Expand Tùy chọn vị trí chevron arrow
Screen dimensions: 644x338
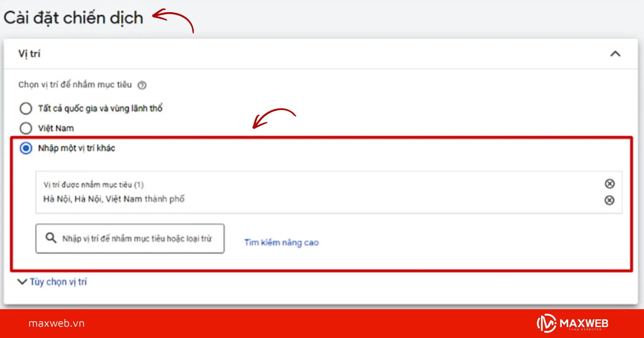[x=22, y=282]
